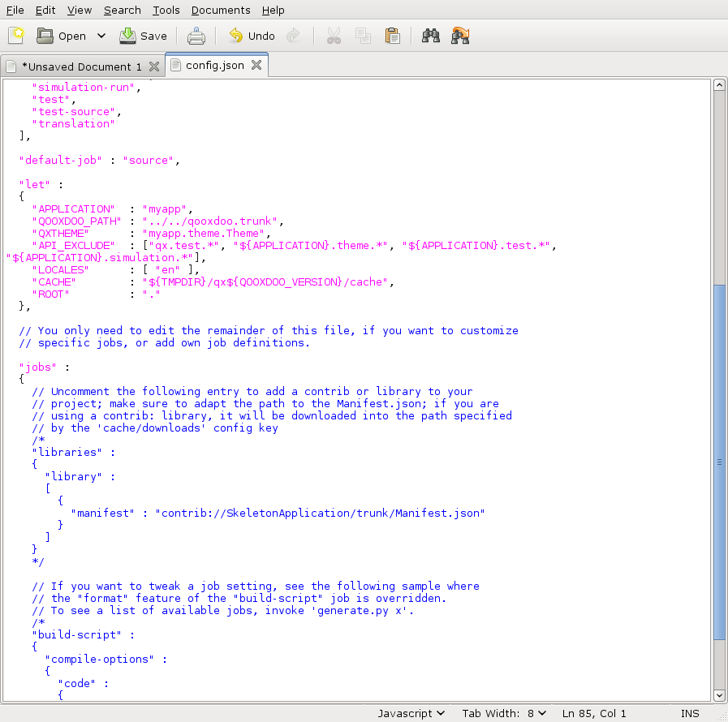Open Find and Replace icon
This screenshot has width=728, height=722.
460,36
